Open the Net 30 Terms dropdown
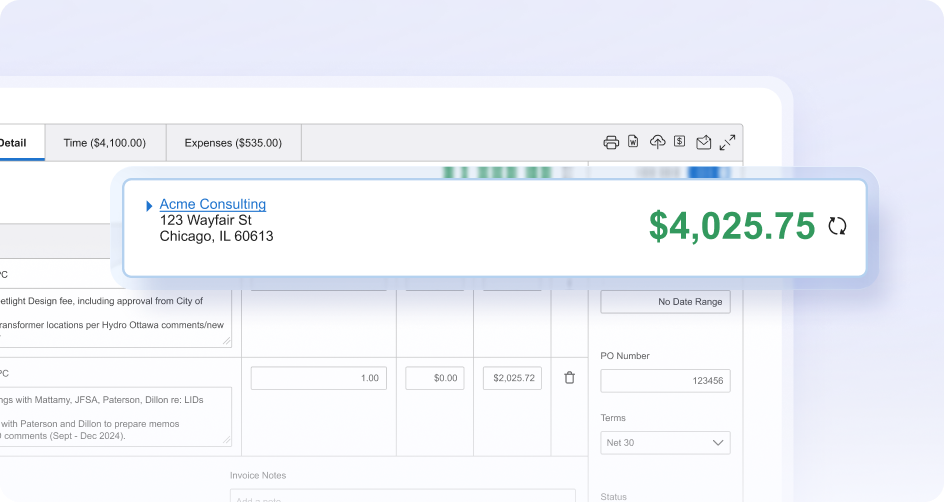This screenshot has width=944, height=502. pyautogui.click(x=665, y=442)
